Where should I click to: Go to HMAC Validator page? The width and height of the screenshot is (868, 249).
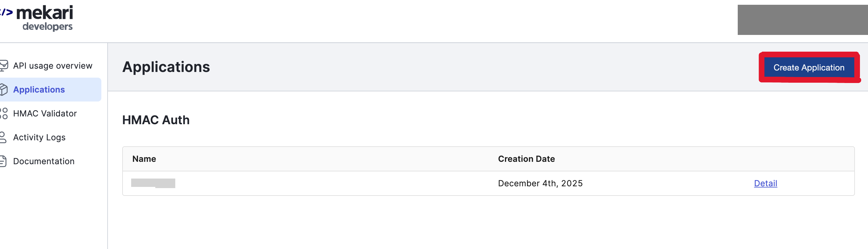tap(45, 113)
